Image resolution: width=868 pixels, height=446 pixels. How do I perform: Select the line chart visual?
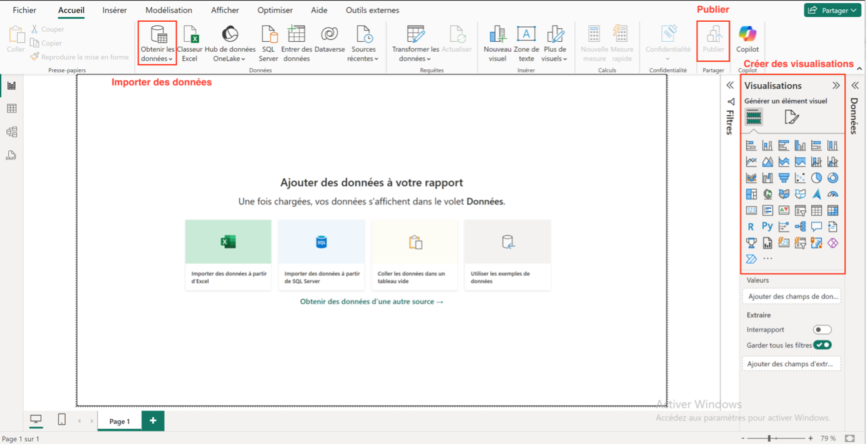(751, 162)
